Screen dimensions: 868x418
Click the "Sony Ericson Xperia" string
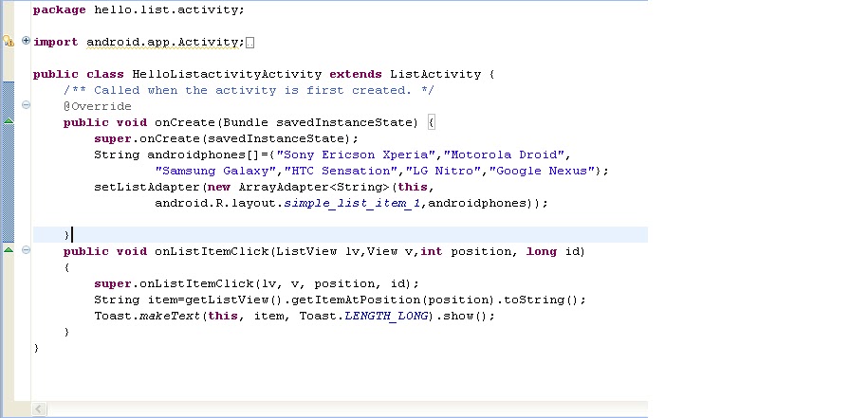(x=357, y=154)
